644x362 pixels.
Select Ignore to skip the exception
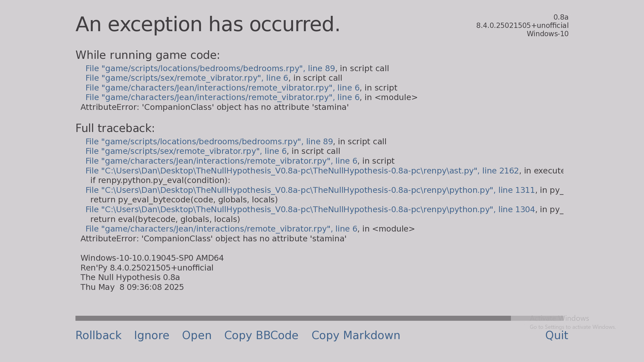tap(152, 335)
